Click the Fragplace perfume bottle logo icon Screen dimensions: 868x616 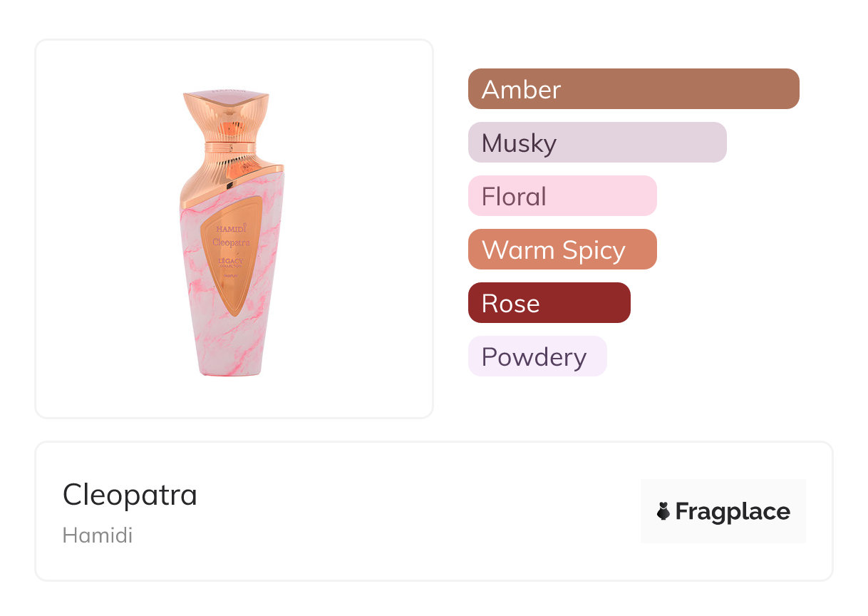point(663,511)
